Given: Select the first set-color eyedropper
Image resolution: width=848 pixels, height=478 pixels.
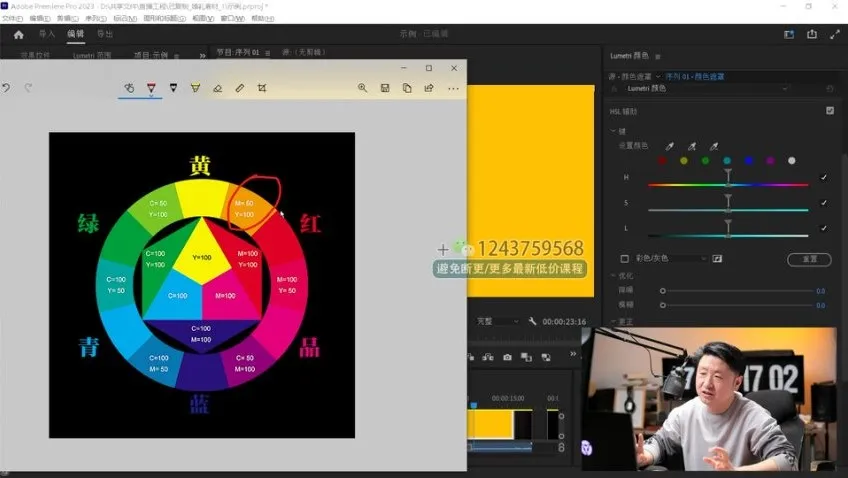Looking at the screenshot, I should (x=669, y=146).
